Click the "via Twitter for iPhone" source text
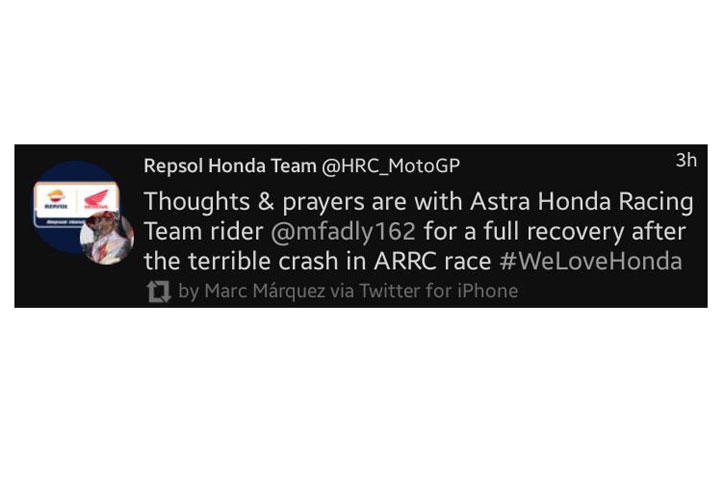The height and width of the screenshot is (483, 724). point(424,291)
